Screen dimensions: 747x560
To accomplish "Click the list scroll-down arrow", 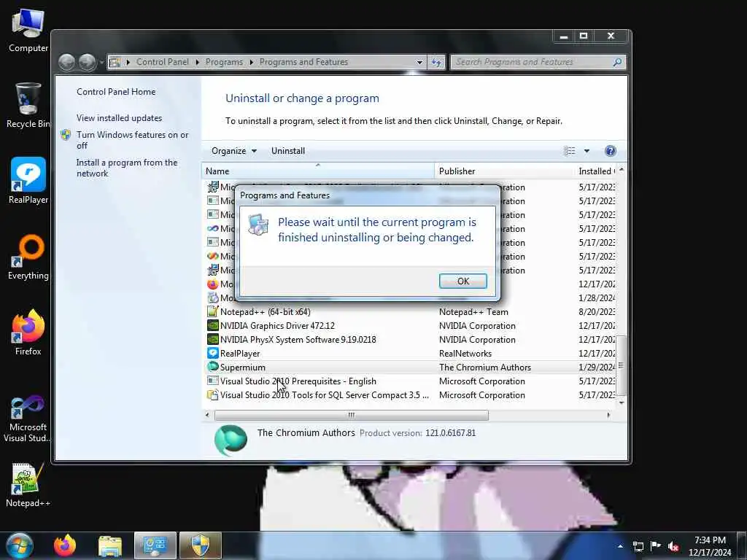I will click(621, 402).
